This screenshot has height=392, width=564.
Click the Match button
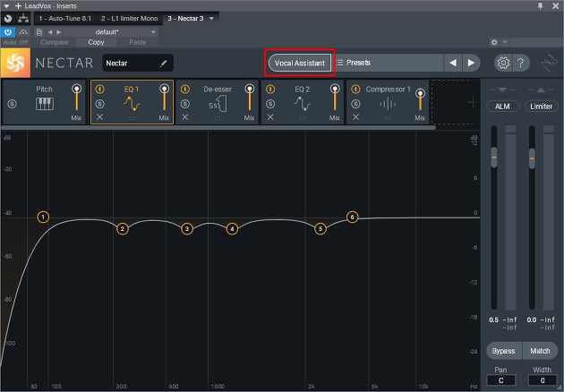(x=540, y=351)
